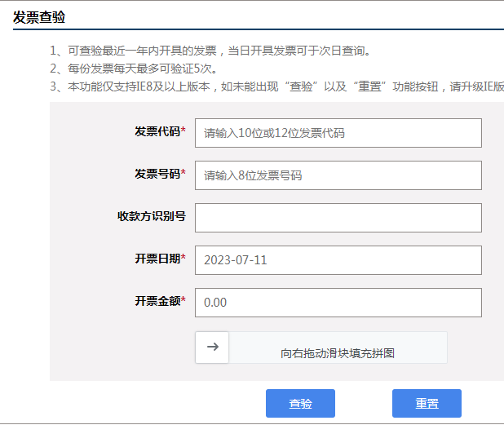Image resolution: width=504 pixels, height=425 pixels.
Task: Focus the 发票代码 input field
Action: [x=338, y=133]
